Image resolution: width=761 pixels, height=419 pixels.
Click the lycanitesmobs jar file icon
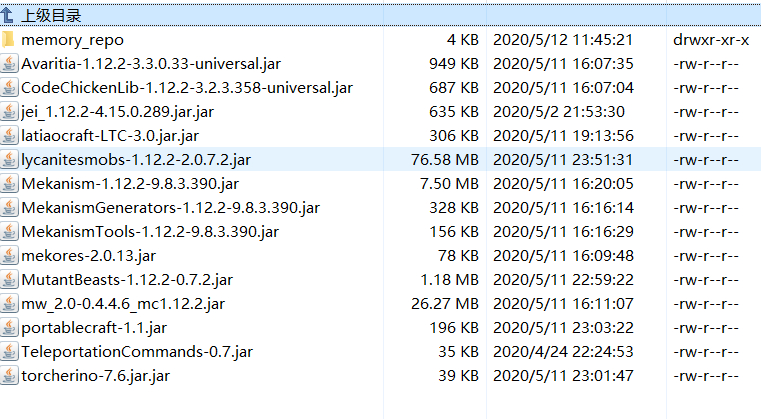(x=9, y=160)
